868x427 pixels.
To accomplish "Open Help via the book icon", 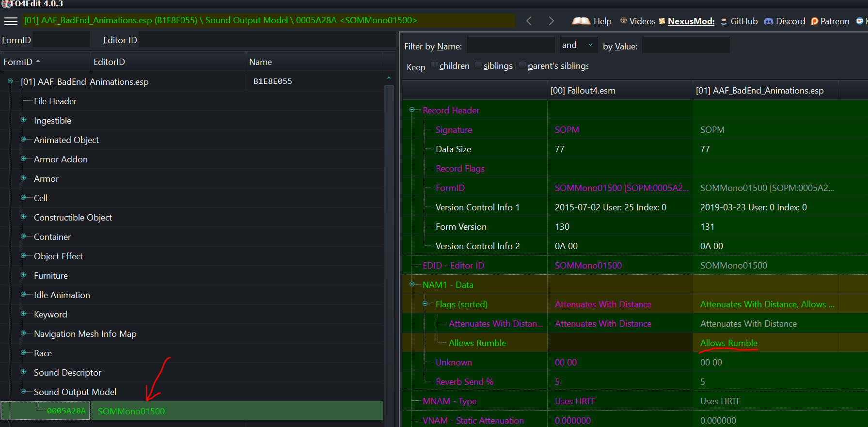I will (x=581, y=21).
